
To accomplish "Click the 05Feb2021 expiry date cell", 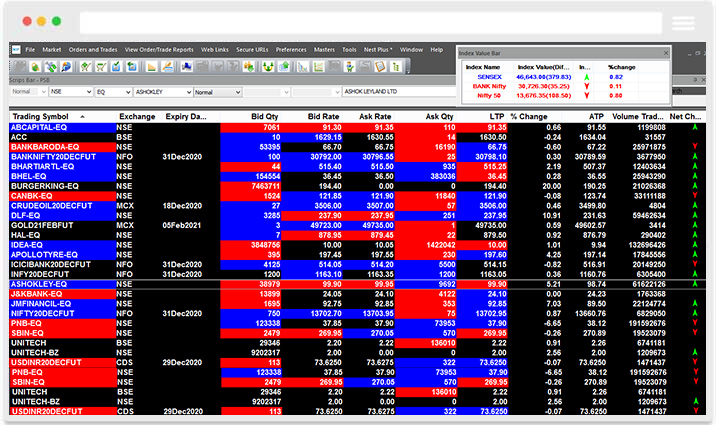I will (182, 226).
